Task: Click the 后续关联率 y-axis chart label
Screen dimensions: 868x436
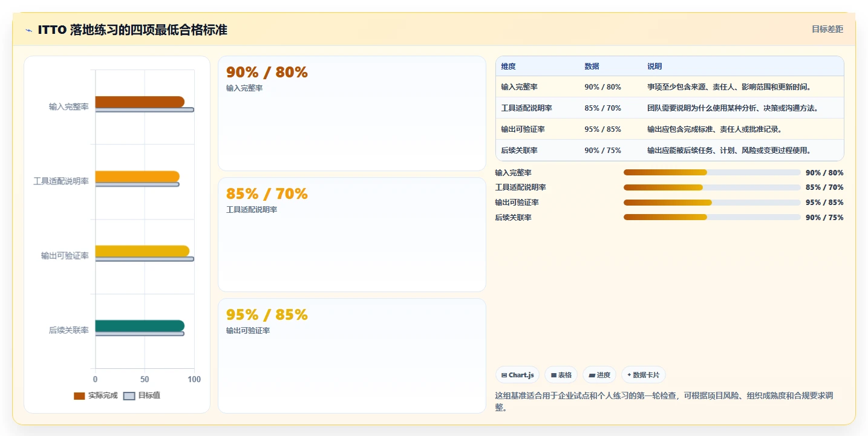Action: click(69, 330)
